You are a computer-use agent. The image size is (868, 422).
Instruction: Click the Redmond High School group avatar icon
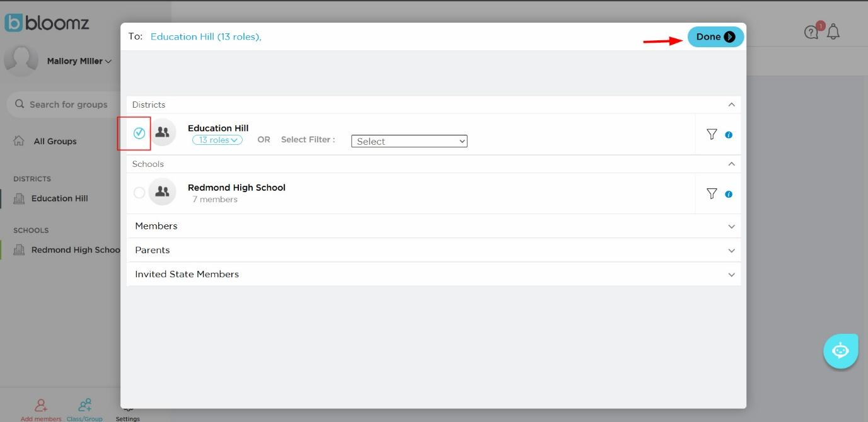[162, 191]
